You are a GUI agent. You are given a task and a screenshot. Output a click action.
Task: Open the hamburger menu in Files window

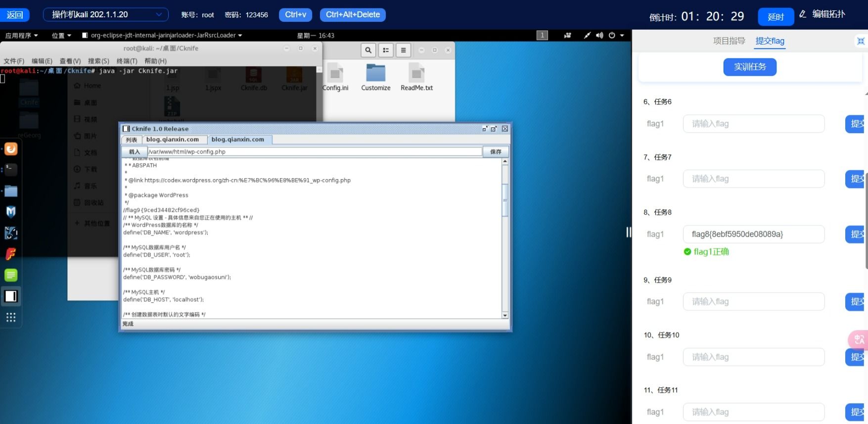pos(403,50)
